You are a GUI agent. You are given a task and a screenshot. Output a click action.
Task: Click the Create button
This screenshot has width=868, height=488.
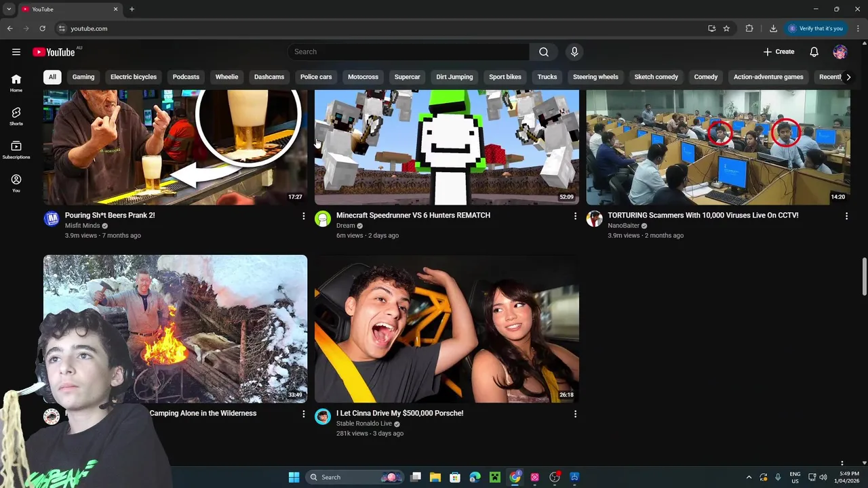point(778,52)
